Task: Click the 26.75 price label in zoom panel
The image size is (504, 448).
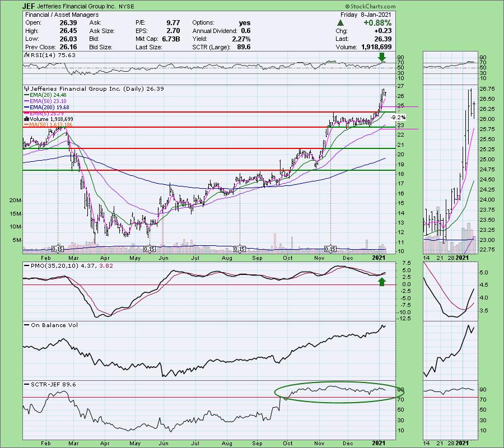Action: coord(487,88)
